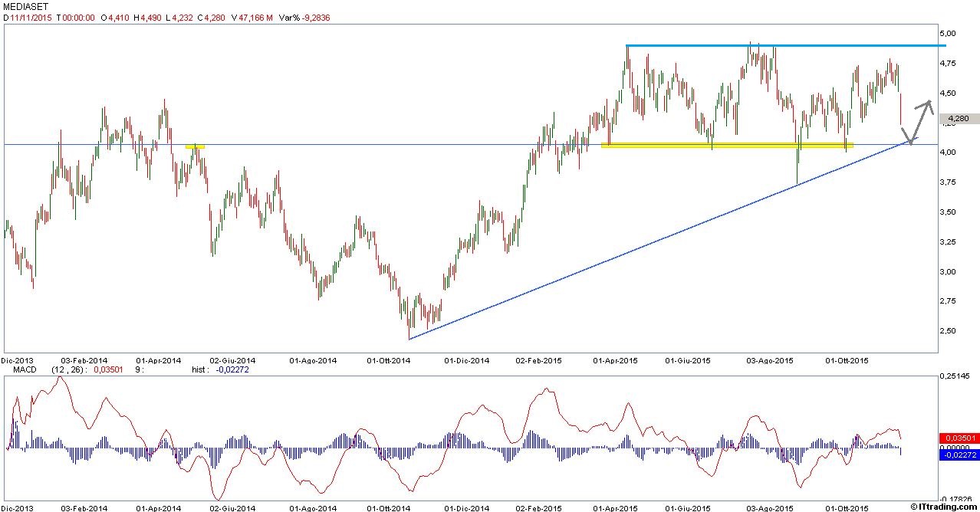Click the 02-Feb-2015 date axis label
980x512 pixels.
pyautogui.click(x=538, y=360)
